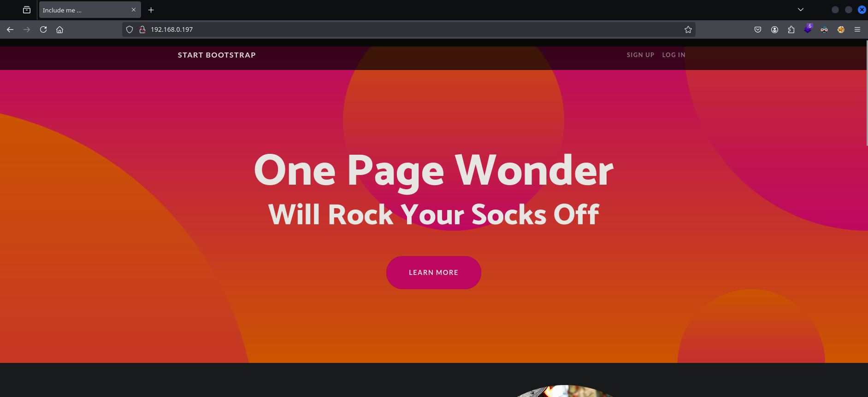Bookmark this page with the star icon
This screenshot has width=868, height=397.
point(688,29)
